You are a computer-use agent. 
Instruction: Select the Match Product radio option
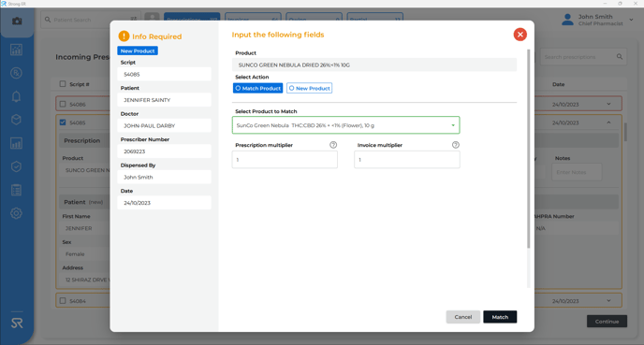coord(258,88)
